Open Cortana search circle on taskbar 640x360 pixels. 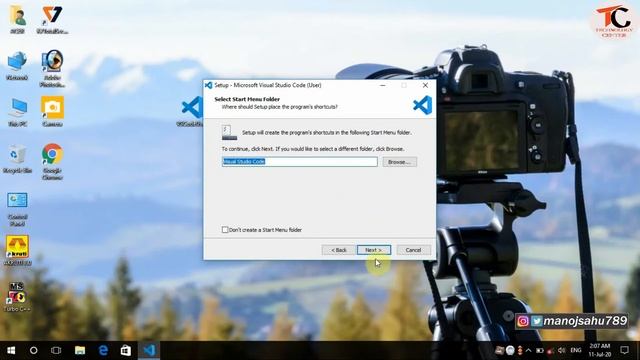(33, 350)
